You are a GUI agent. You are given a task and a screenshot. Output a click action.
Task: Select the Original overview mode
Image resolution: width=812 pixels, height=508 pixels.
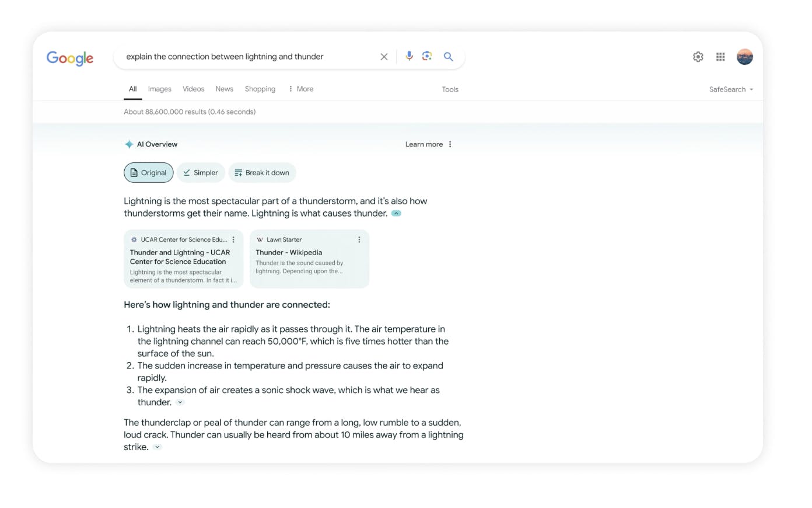click(148, 172)
